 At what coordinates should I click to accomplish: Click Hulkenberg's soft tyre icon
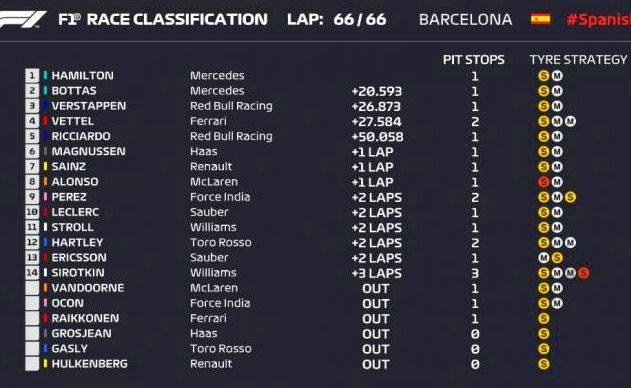pos(544,364)
